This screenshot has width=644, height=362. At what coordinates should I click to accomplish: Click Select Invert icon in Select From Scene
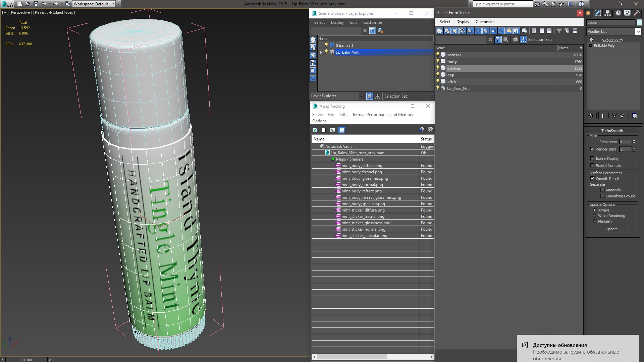tap(549, 31)
